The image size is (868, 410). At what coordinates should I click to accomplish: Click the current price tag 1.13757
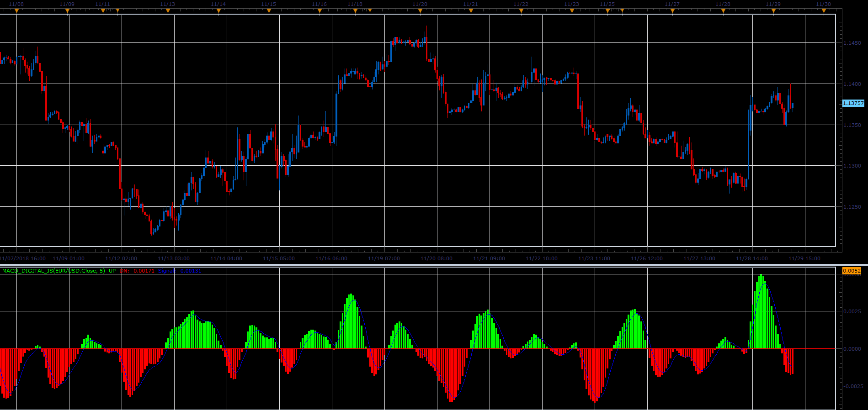click(853, 103)
